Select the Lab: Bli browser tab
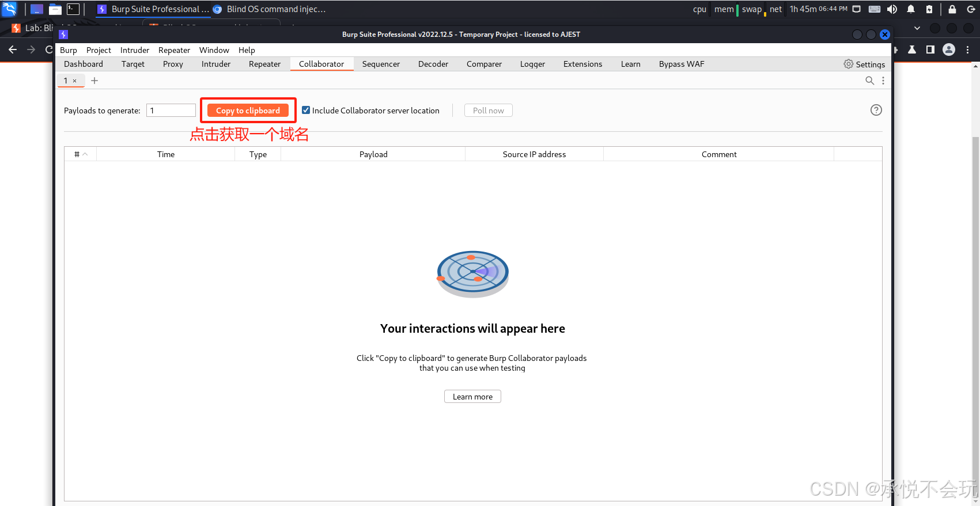This screenshot has width=980, height=506. (x=32, y=28)
